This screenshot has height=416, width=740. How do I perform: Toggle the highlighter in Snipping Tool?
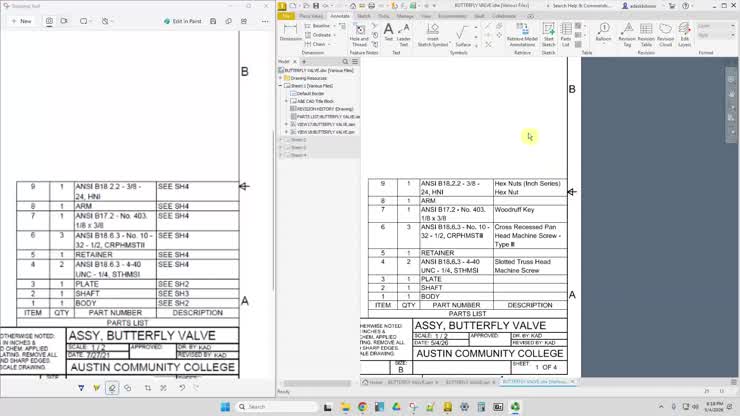click(96, 388)
